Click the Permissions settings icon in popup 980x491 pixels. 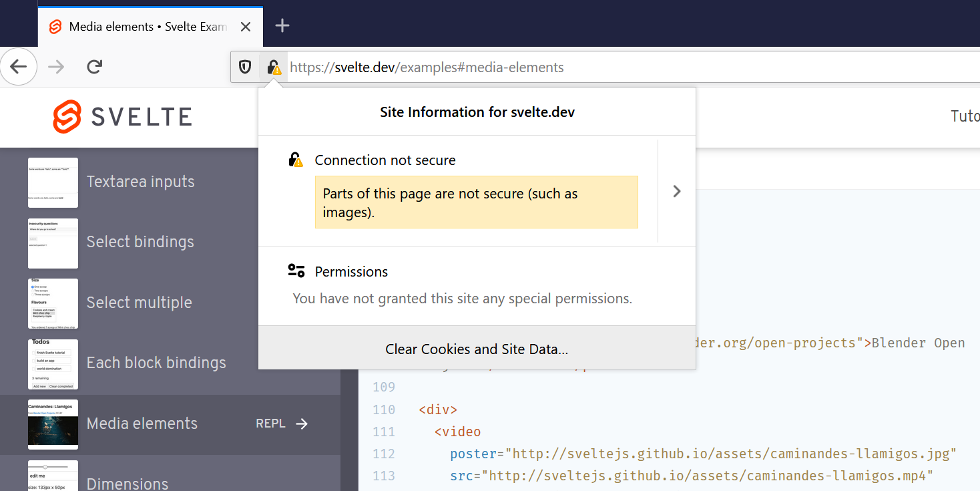point(296,271)
